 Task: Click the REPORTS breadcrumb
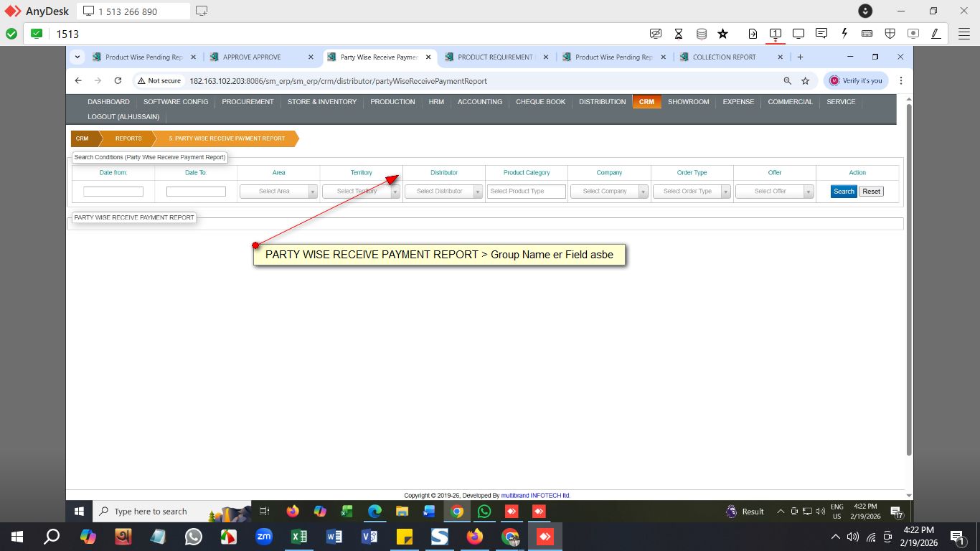point(128,138)
